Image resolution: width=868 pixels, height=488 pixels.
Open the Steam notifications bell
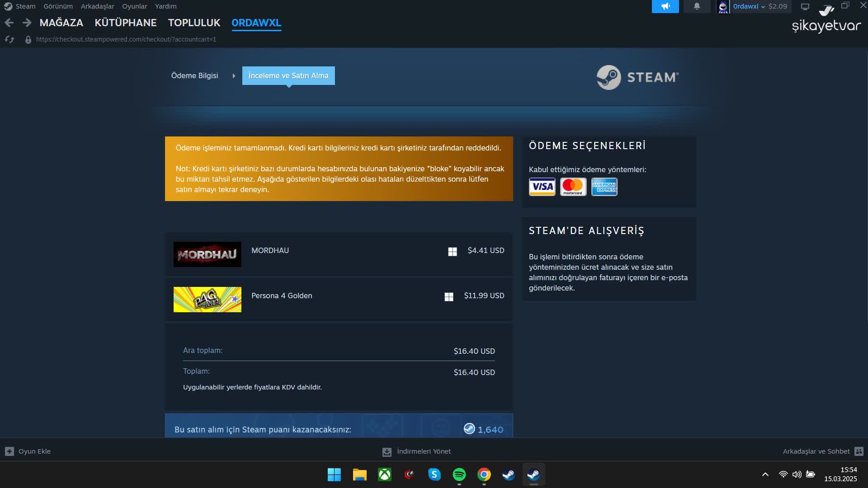[696, 6]
